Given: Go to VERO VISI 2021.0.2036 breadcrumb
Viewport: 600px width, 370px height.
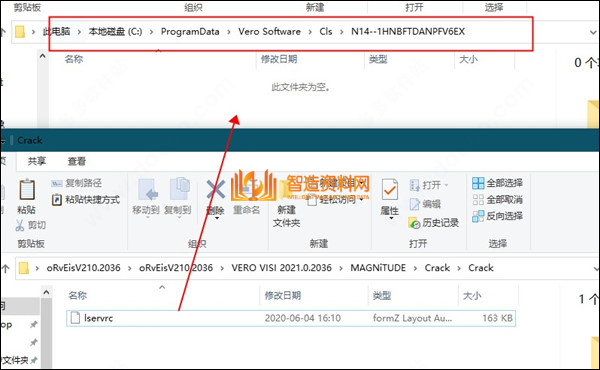Looking at the screenshot, I should [281, 268].
